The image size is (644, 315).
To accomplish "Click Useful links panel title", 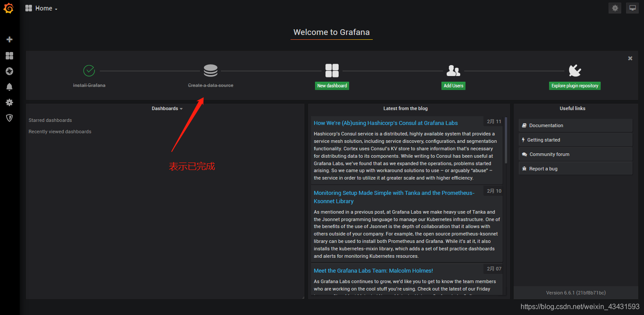I will click(x=572, y=108).
